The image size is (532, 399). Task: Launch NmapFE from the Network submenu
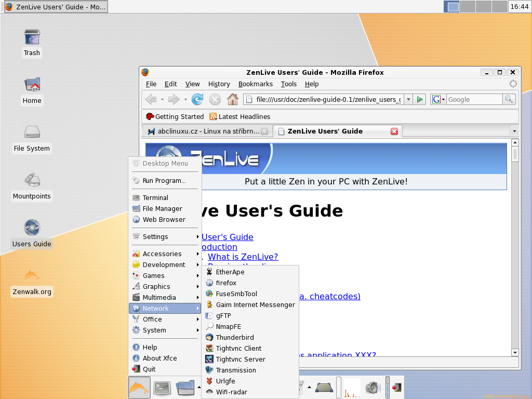coord(250,327)
